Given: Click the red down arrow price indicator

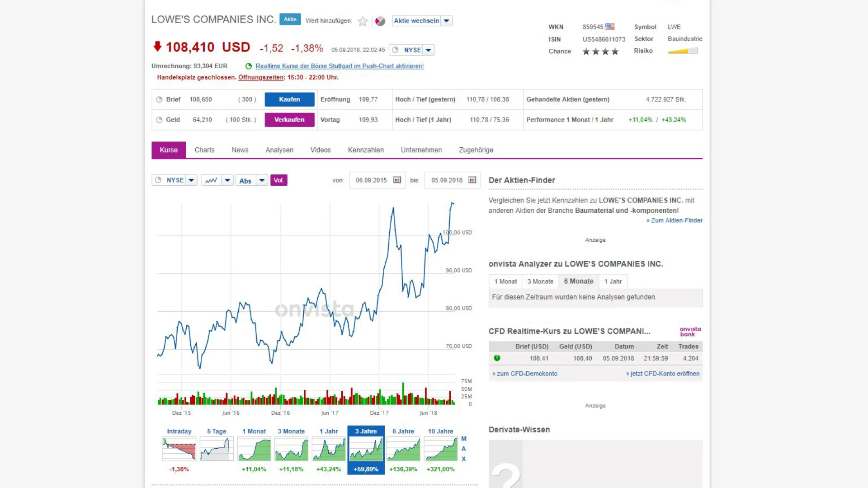Looking at the screenshot, I should coord(157,46).
